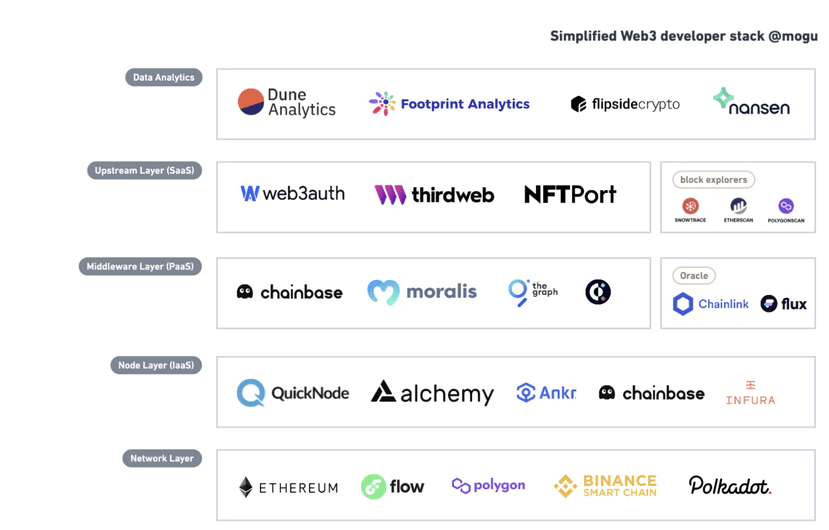Viewport: 829px width, 530px height.
Task: Click the QuickNode logo
Action: pos(293,393)
